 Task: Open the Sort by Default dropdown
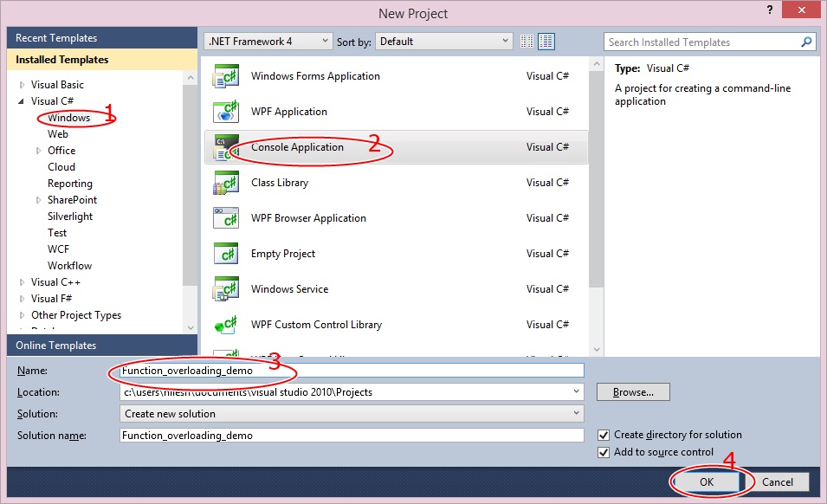tap(444, 41)
